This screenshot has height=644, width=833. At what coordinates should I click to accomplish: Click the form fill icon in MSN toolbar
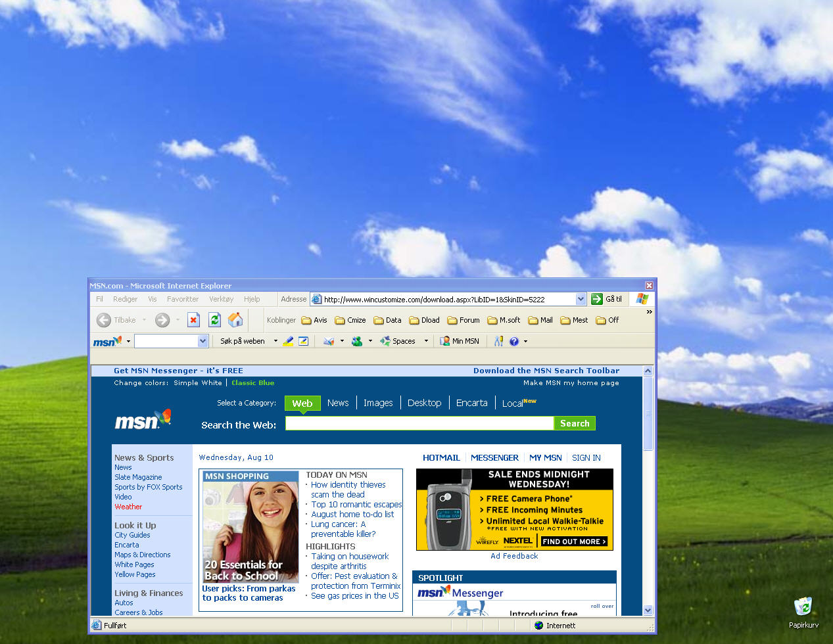(303, 341)
